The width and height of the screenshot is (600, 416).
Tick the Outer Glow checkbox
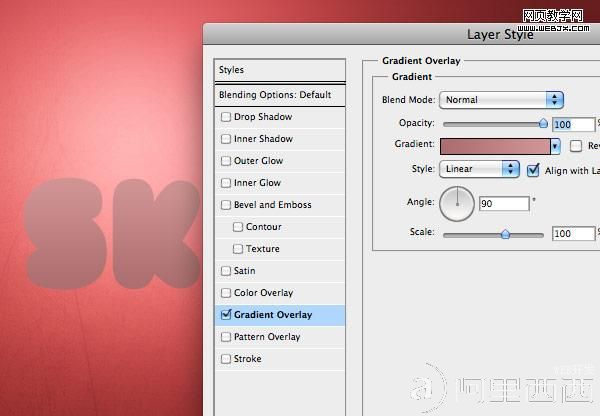tap(226, 161)
